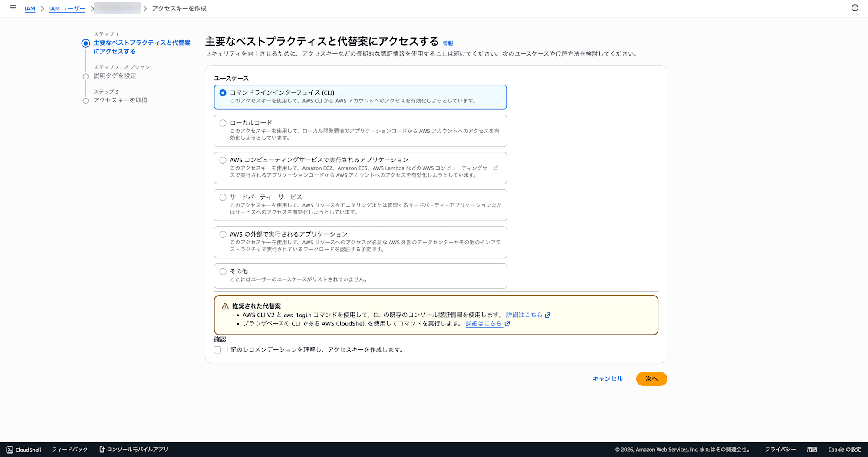Viewport: 868px width, 457px height.
Task: Click the 次へ button
Action: click(651, 379)
